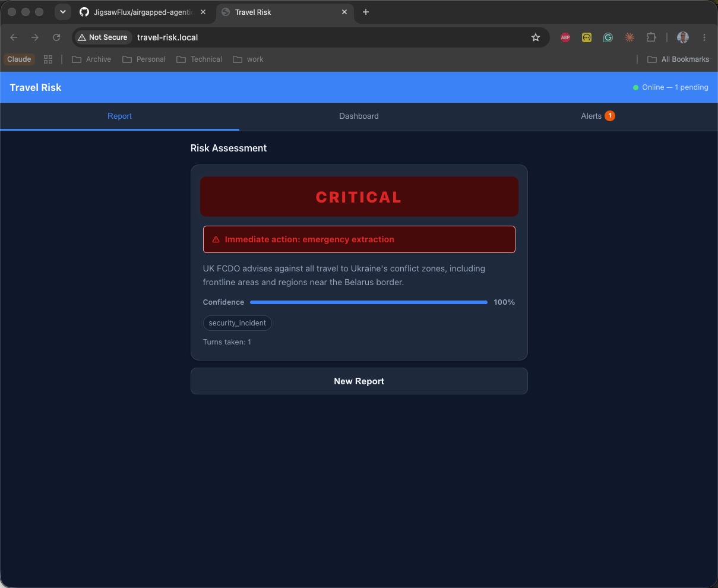Open the Chrome three-dot menu
The image size is (718, 588).
pyautogui.click(x=704, y=37)
